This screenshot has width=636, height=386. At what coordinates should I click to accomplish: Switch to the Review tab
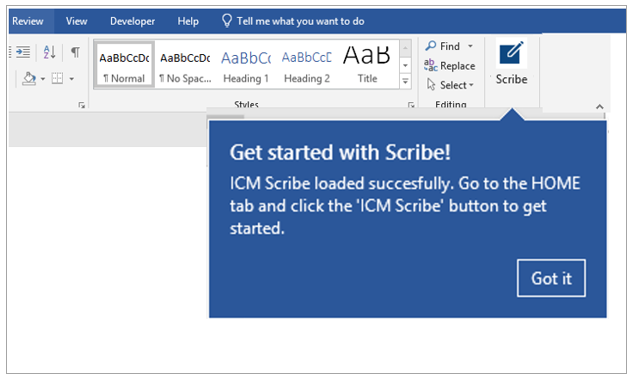point(28,21)
